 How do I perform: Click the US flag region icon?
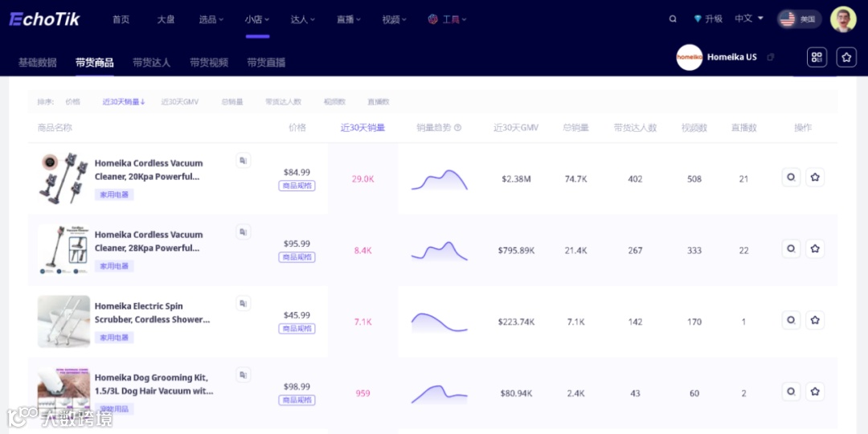pyautogui.click(x=787, y=18)
